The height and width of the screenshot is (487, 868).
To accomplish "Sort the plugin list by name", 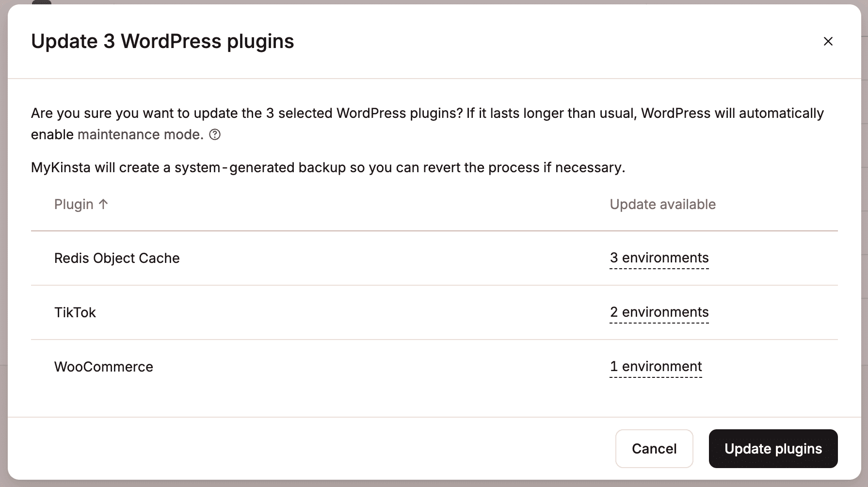I will click(x=74, y=204).
